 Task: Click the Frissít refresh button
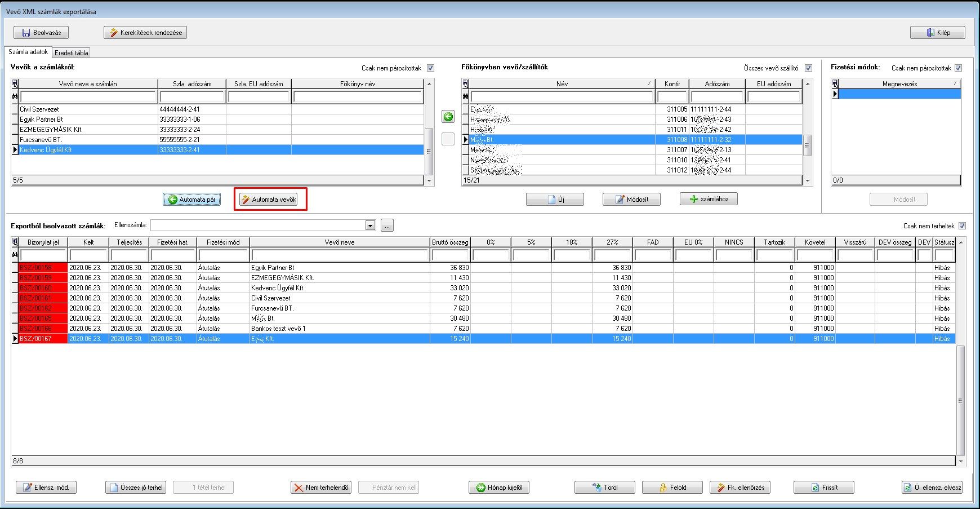click(x=824, y=488)
